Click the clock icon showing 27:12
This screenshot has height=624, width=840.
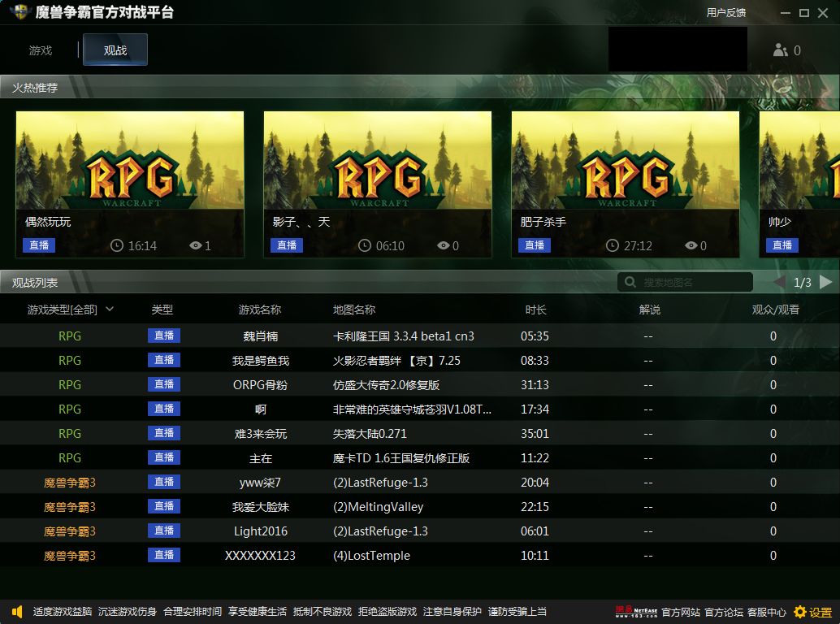coord(613,245)
